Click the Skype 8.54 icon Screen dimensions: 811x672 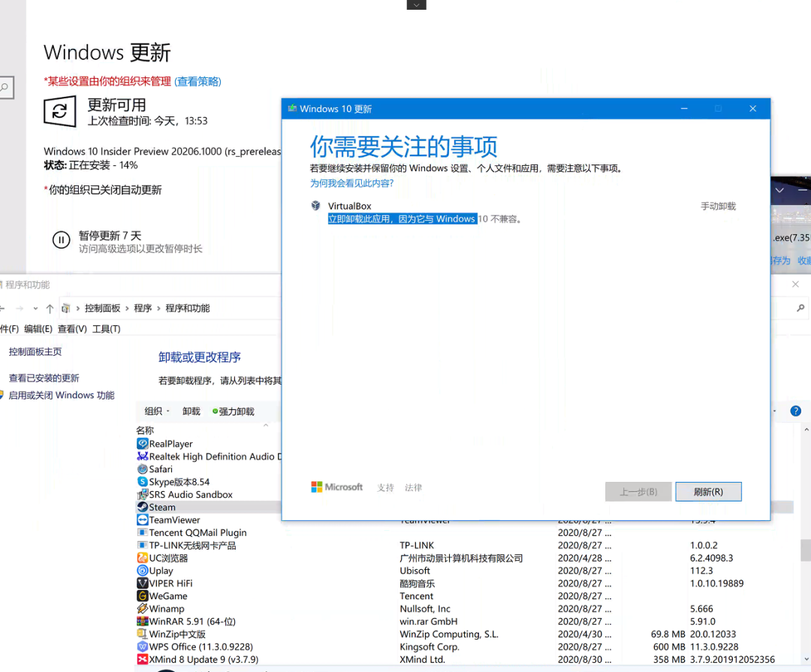click(x=142, y=481)
